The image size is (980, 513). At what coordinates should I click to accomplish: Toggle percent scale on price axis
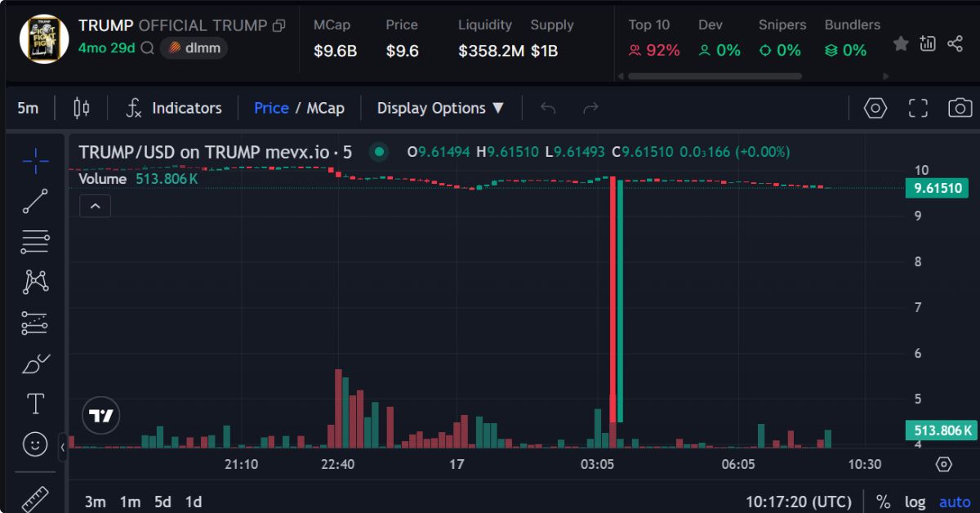point(883,502)
